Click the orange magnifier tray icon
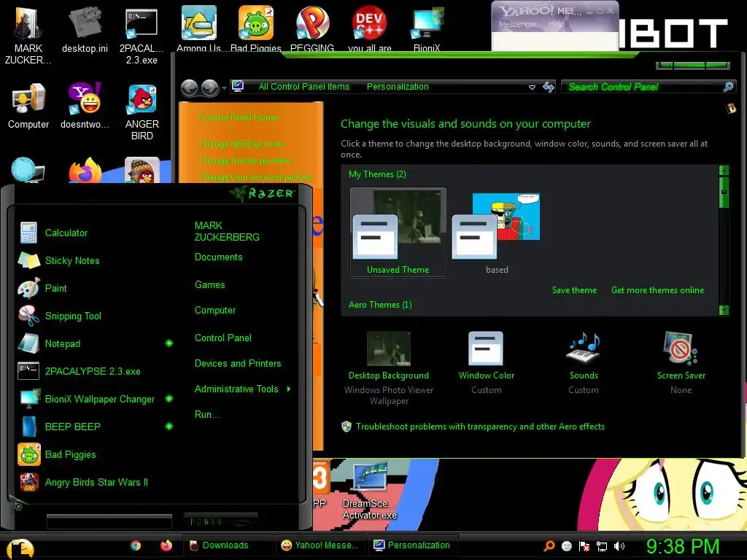Screen dimensions: 747x560 pos(549,546)
